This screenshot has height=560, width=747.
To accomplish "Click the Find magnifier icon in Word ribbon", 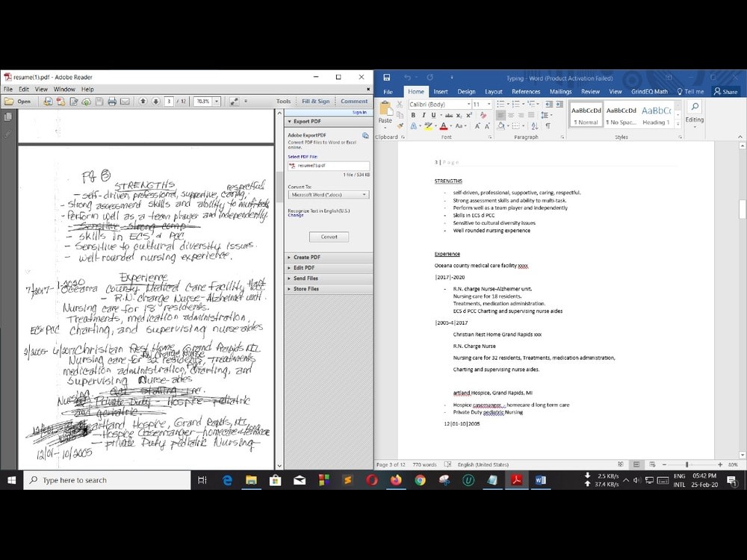I will coord(695,107).
